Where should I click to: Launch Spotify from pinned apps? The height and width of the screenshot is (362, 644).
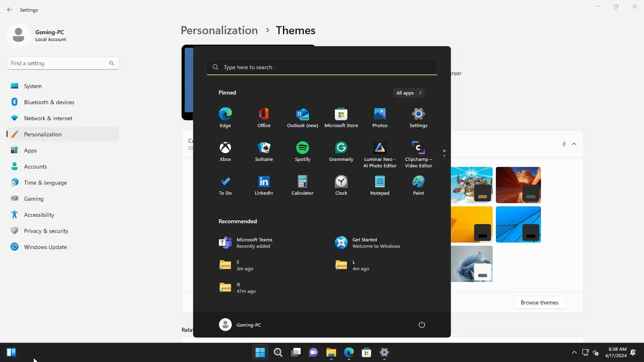[303, 152]
